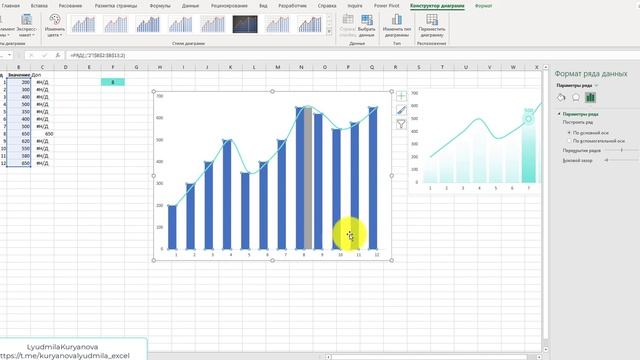This screenshot has width=640, height=360.
Task: Select the last visible chart style thumbnail
Action: pyautogui.click(x=309, y=24)
